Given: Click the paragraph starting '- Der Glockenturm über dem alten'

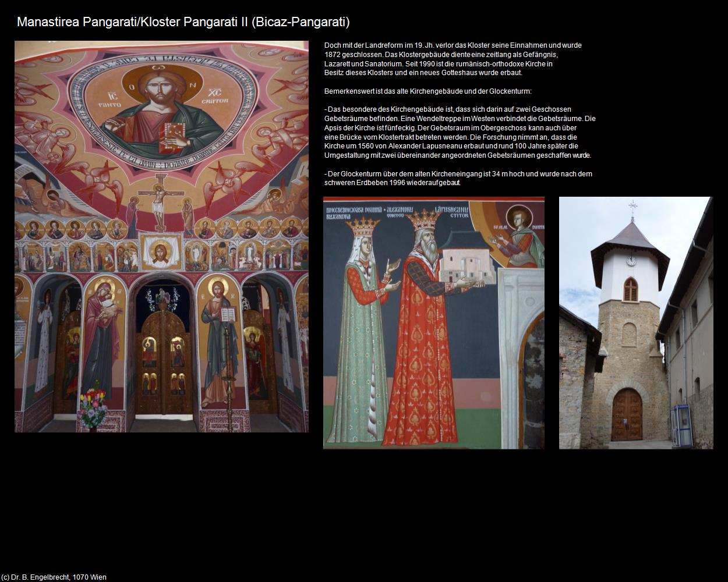Looking at the screenshot, I should [458, 178].
